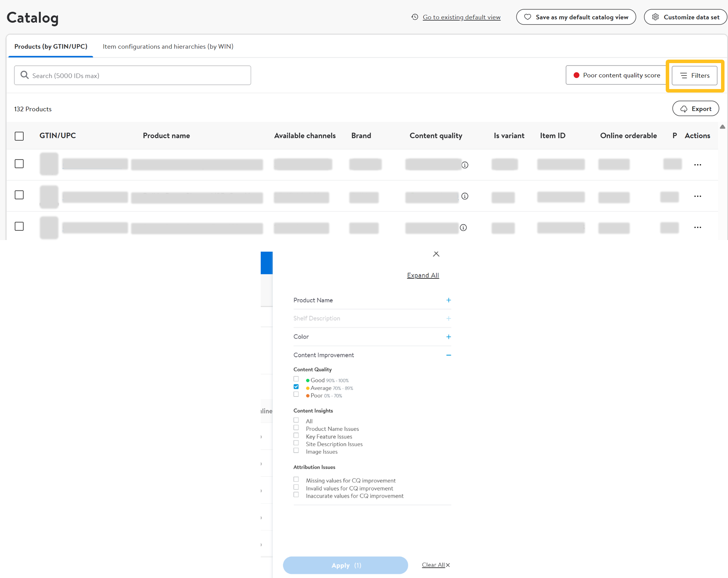The height and width of the screenshot is (578, 728).
Task: Click the Brand column header
Action: pyautogui.click(x=361, y=135)
